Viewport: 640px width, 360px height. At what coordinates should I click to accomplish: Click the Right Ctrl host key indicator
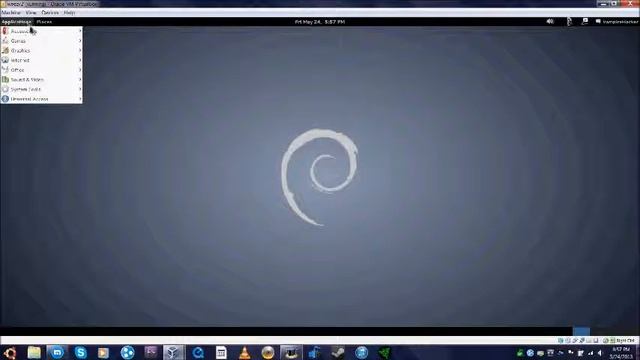tap(625, 340)
